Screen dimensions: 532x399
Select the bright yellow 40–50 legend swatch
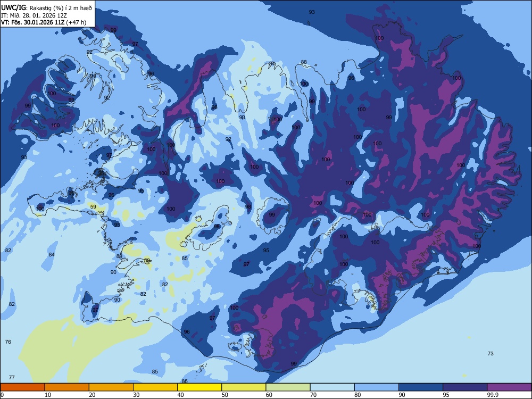pyautogui.click(x=199, y=387)
